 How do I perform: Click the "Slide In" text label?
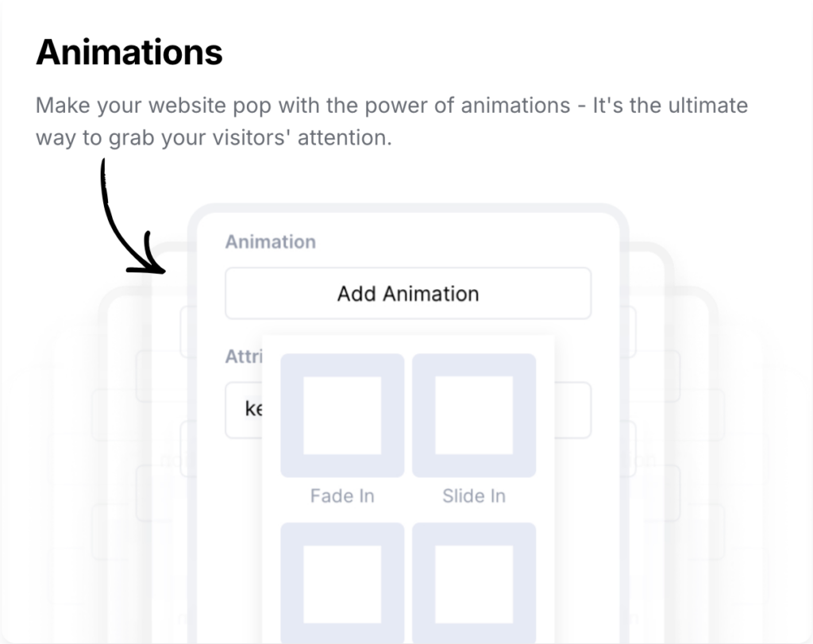pyautogui.click(x=474, y=496)
